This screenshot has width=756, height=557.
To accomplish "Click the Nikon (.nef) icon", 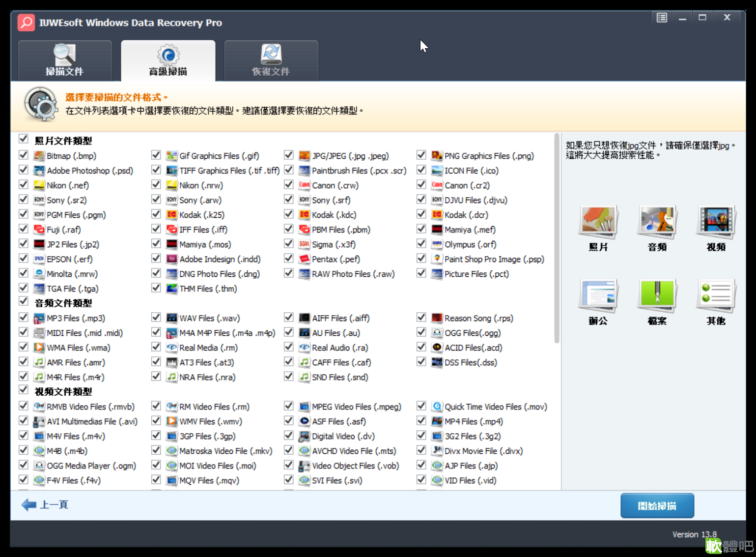I will point(39,185).
